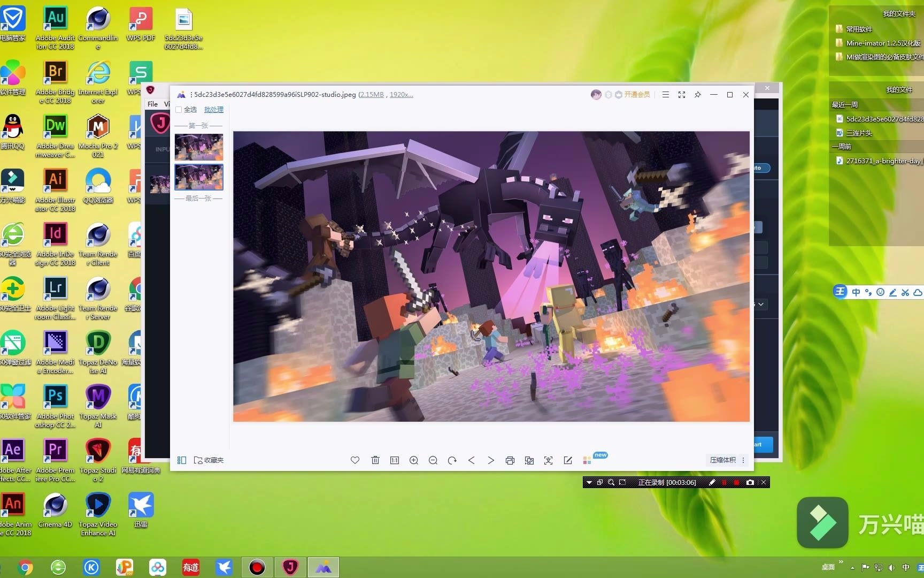Click the pencil annotate icon in recorder bar

pos(712,483)
